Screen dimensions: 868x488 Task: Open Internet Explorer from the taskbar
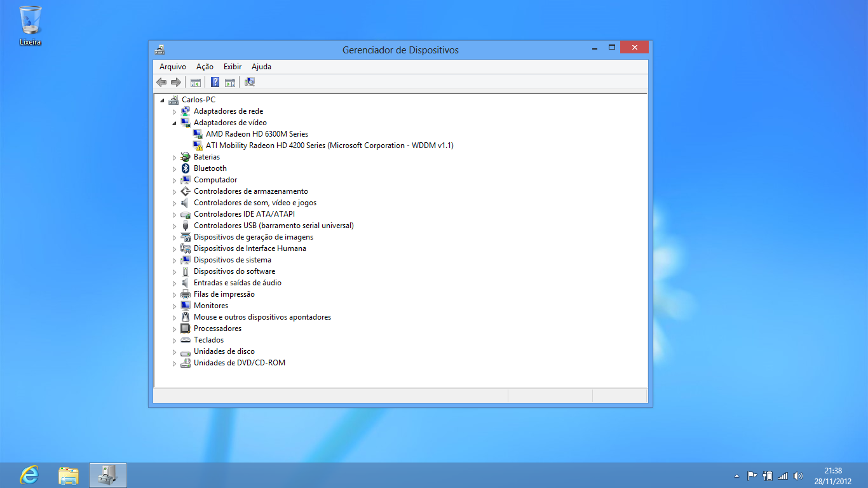29,475
